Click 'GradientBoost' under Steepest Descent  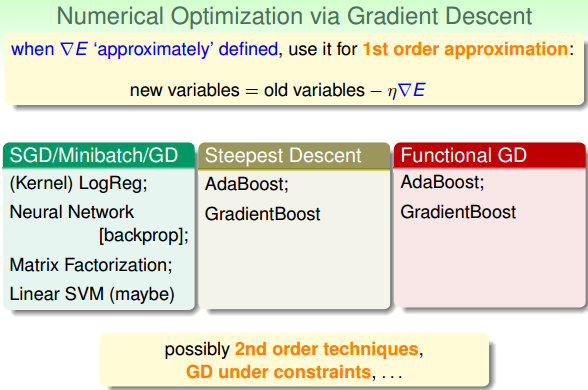pos(262,214)
